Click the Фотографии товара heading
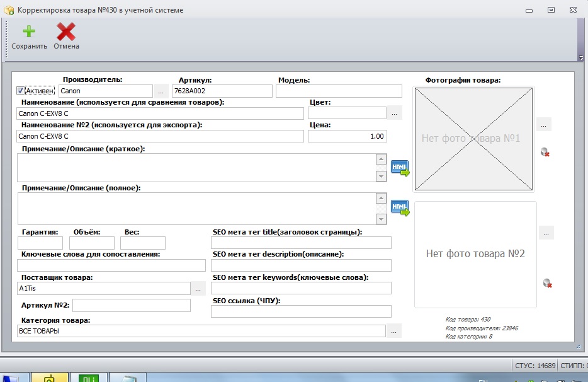588x382 pixels. [x=463, y=80]
